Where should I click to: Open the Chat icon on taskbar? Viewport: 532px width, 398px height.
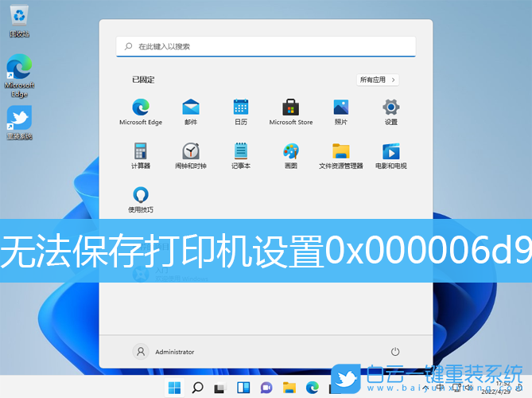point(266,388)
